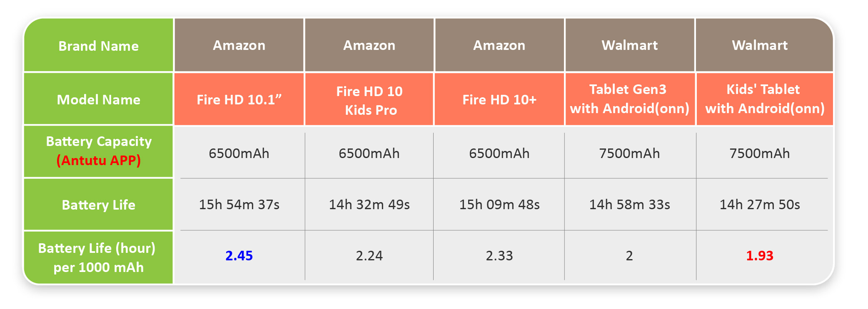Select the blue 2.45 value
Screen dimensions: 868x309
tap(239, 255)
